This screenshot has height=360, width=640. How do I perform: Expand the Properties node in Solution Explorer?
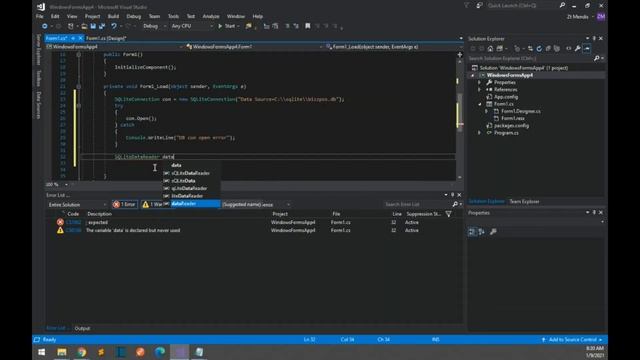click(x=480, y=82)
